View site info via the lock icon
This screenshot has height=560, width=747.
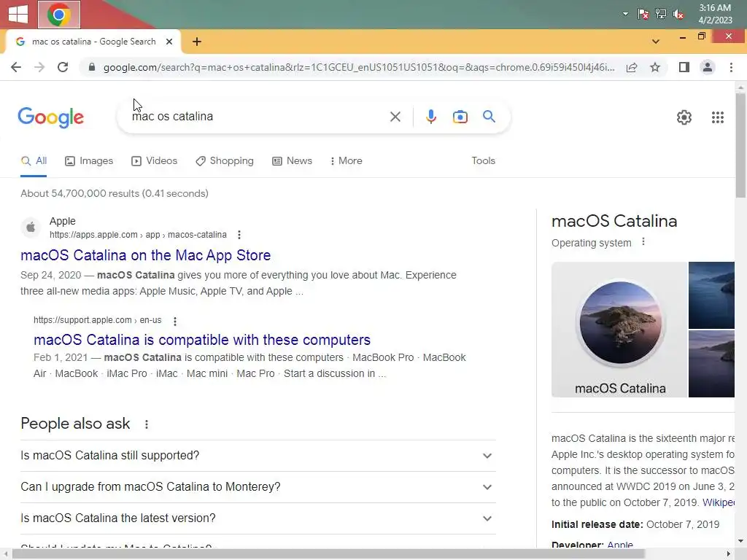[x=92, y=67]
